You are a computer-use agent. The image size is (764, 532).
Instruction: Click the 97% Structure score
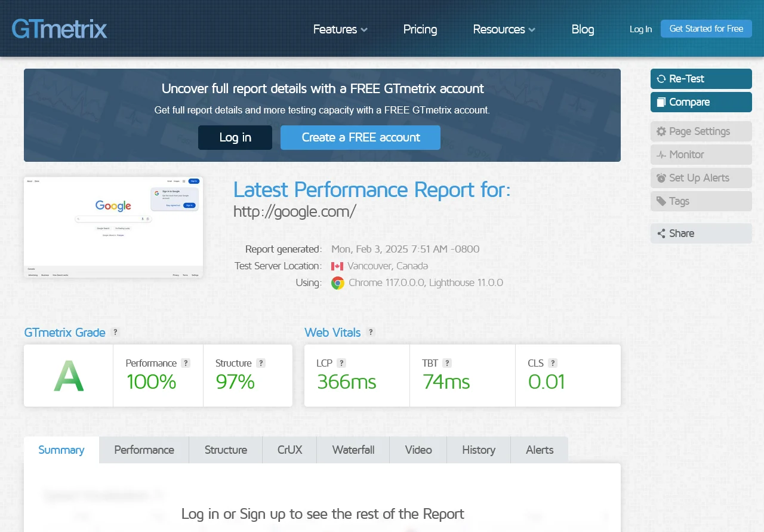point(235,382)
